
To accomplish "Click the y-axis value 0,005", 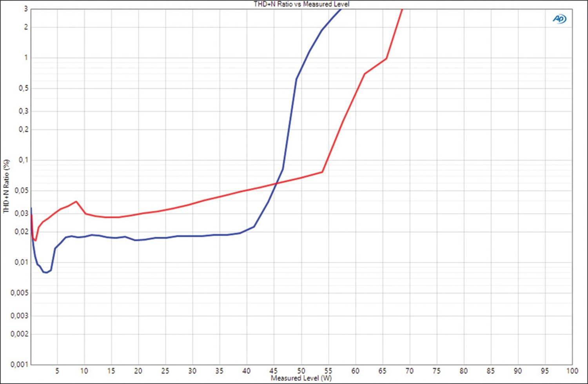I will [x=20, y=293].
